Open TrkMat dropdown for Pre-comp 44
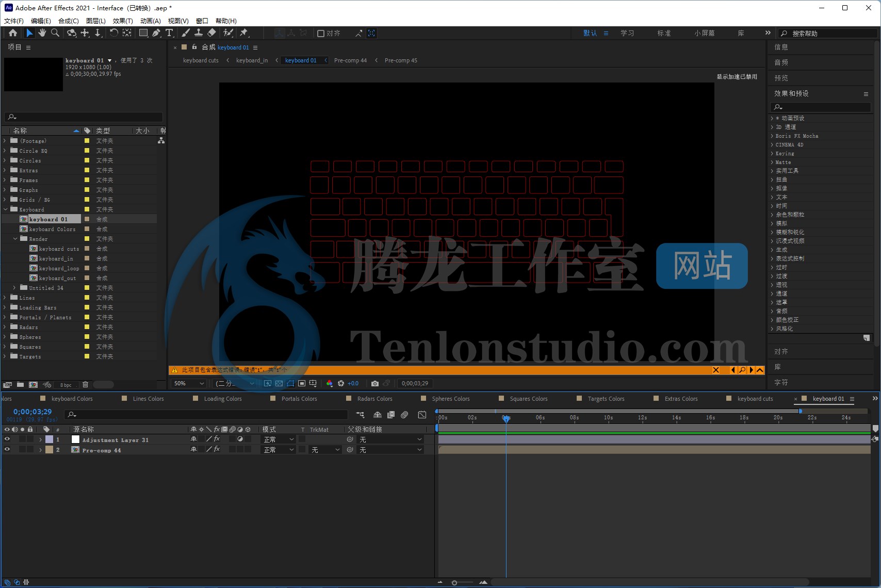Screen dimensions: 881x588 325,450
